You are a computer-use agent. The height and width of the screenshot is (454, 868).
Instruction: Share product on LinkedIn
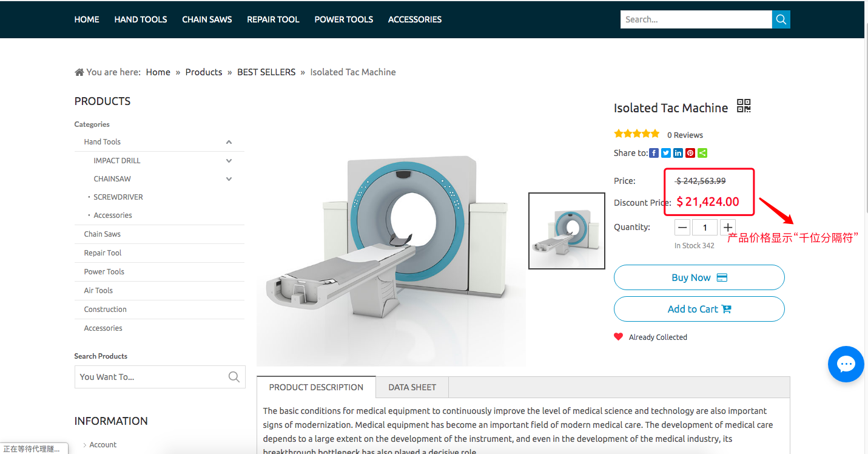click(678, 153)
